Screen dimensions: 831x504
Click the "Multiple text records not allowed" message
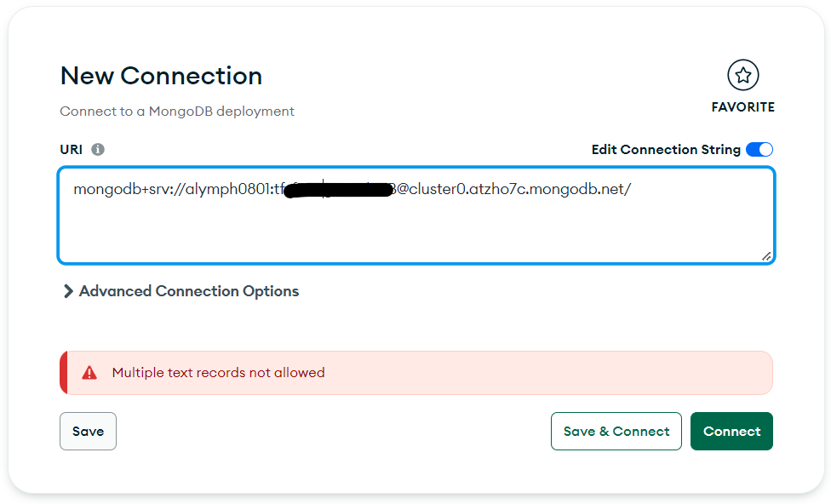point(218,373)
